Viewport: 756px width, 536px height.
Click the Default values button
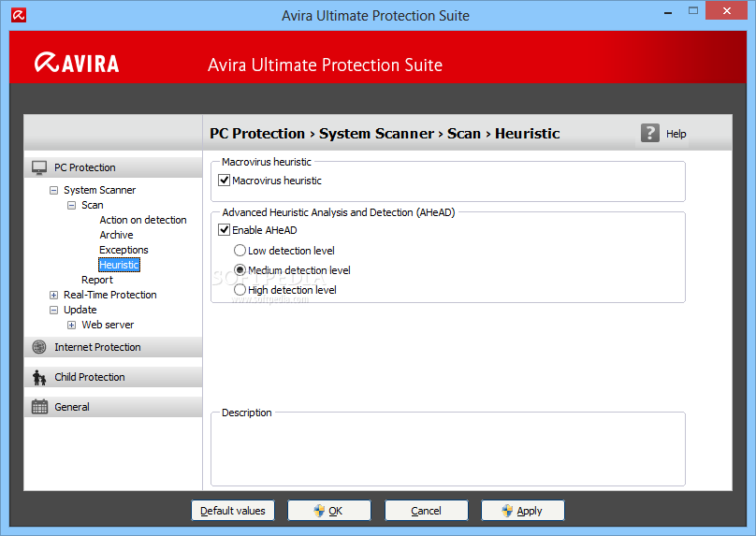click(233, 511)
